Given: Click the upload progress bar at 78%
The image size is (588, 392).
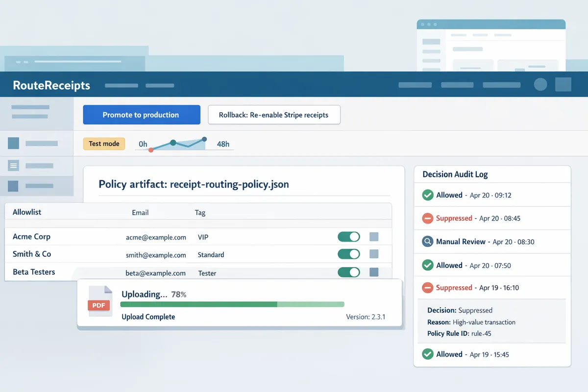Looking at the screenshot, I should tap(230, 304).
